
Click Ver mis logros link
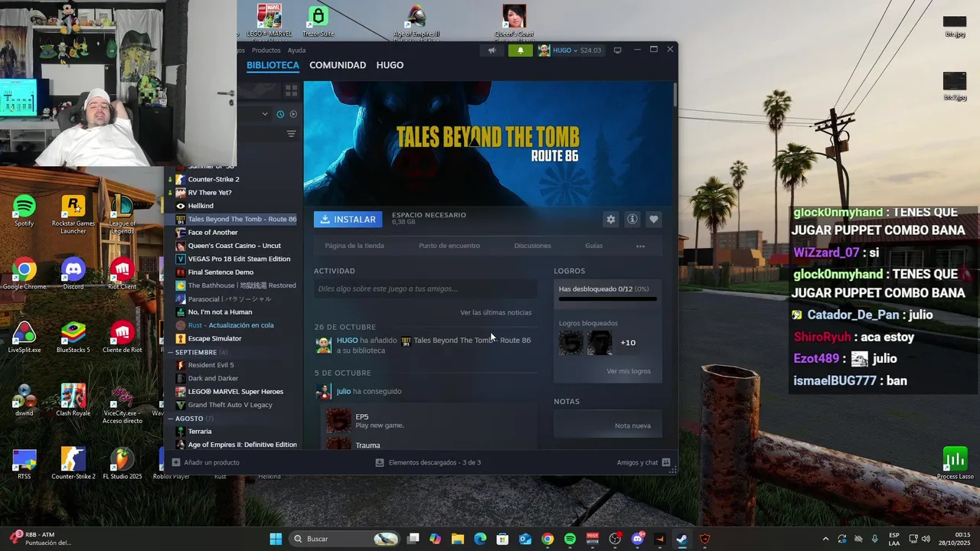click(x=629, y=371)
